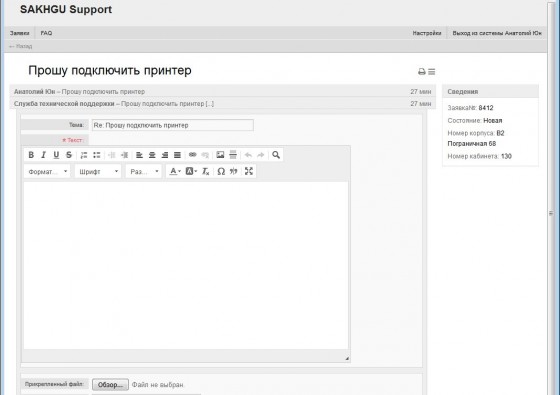This screenshot has height=395, width=560.
Task: Click the Обзор file browse button
Action: (110, 385)
